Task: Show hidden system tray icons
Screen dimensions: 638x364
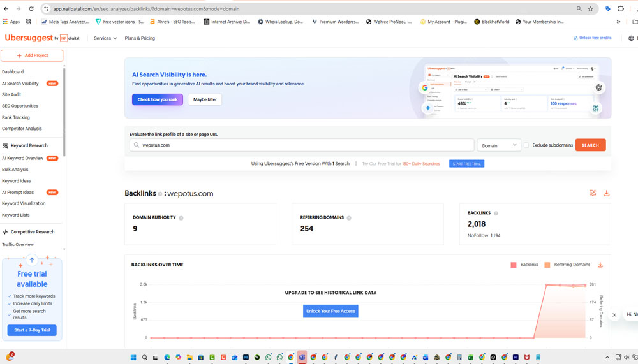Action: point(607,358)
